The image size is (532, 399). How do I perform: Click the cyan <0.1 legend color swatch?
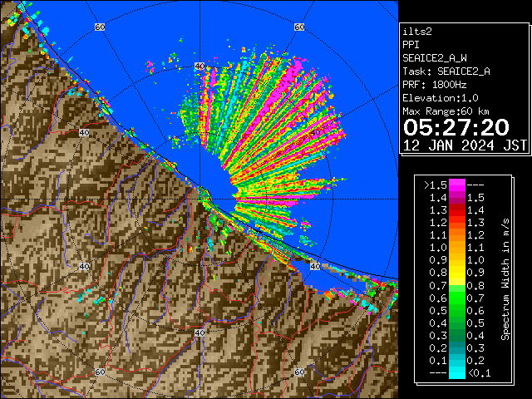click(457, 373)
